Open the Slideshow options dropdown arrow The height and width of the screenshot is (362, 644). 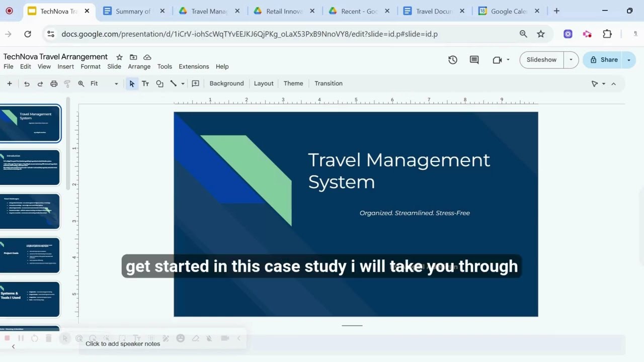click(571, 60)
